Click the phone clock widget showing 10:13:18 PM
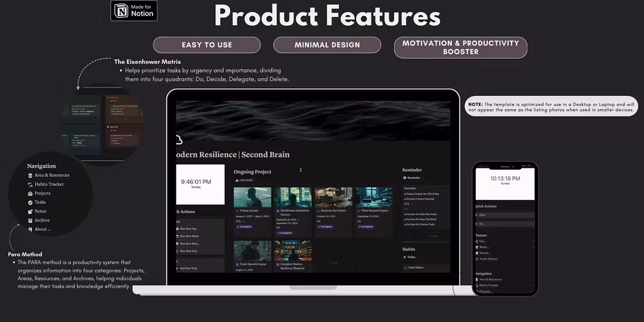Image resolution: width=644 pixels, height=322 pixels. click(505, 184)
